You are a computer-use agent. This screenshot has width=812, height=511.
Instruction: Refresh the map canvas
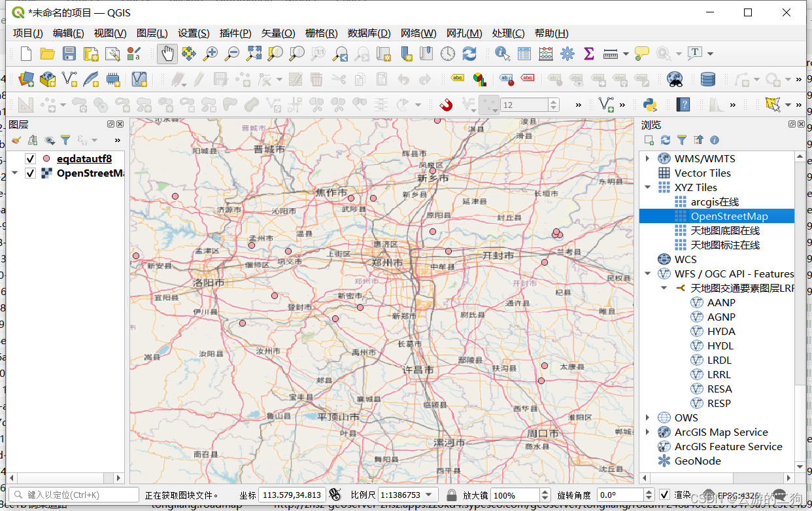pos(469,54)
